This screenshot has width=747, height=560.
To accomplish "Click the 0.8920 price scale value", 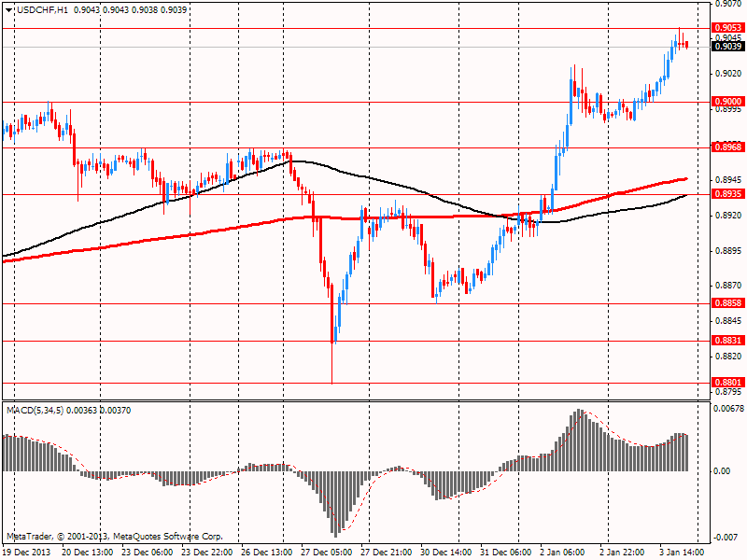I will (728, 215).
